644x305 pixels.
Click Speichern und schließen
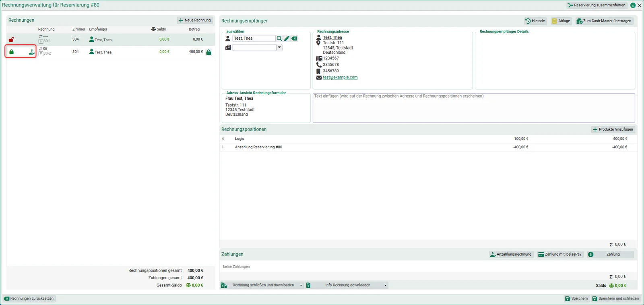click(x=615, y=299)
